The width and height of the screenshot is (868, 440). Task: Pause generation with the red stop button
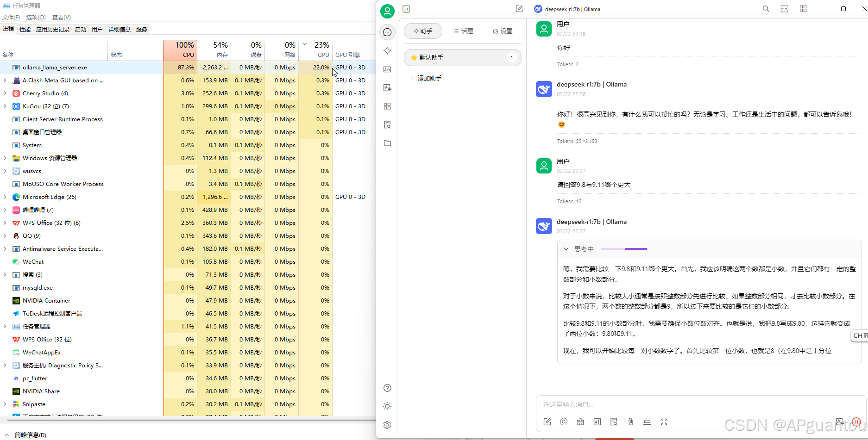856,422
